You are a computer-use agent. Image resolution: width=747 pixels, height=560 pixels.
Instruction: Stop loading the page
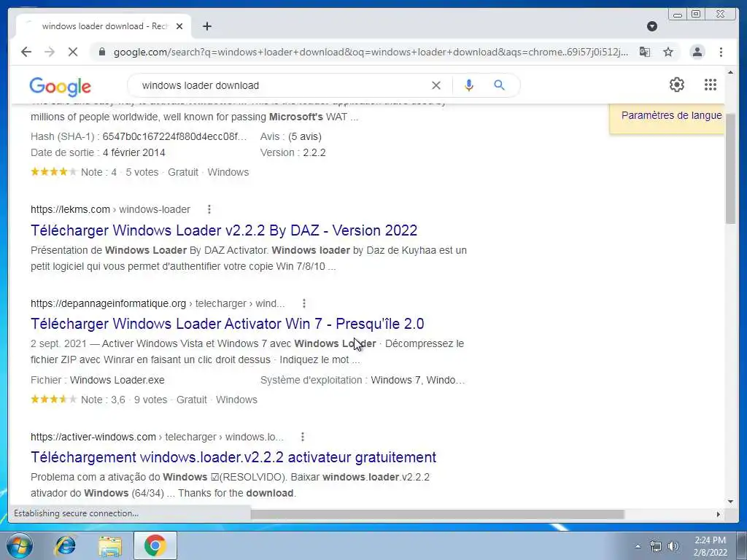click(73, 52)
